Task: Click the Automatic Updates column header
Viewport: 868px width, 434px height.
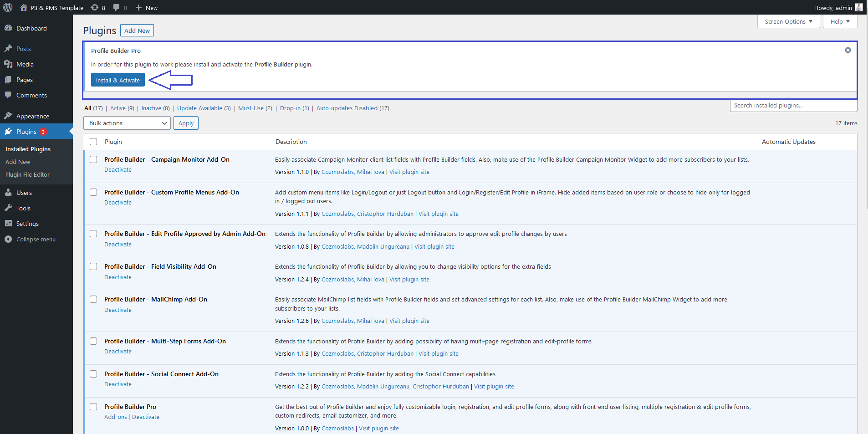Action: tap(789, 142)
